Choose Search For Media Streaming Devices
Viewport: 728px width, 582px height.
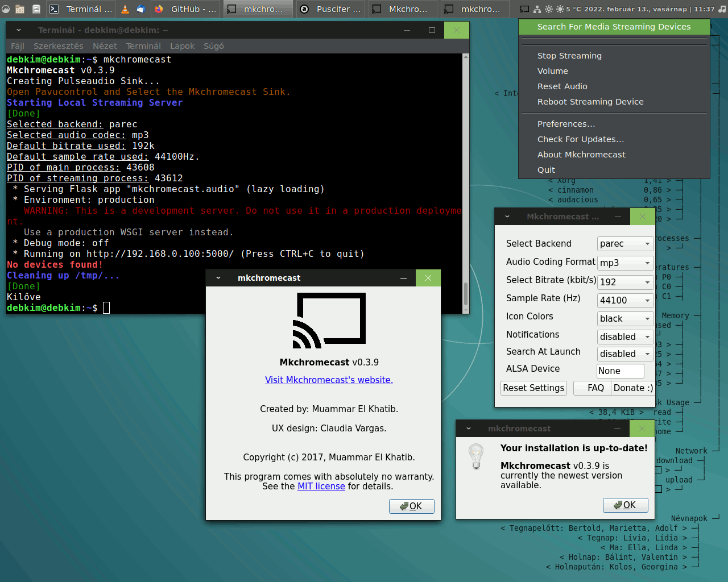[x=614, y=27]
